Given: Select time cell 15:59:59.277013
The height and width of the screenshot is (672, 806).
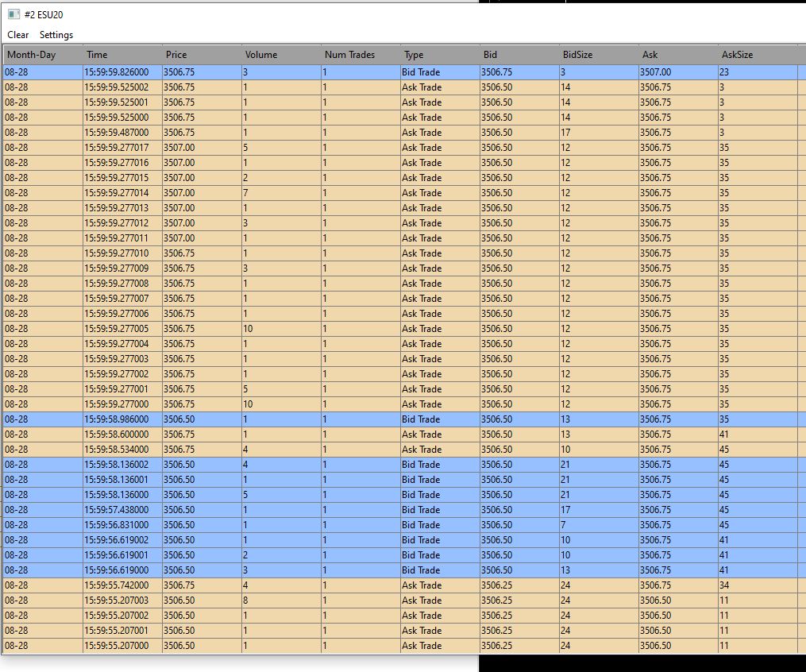Looking at the screenshot, I should pyautogui.click(x=121, y=208).
